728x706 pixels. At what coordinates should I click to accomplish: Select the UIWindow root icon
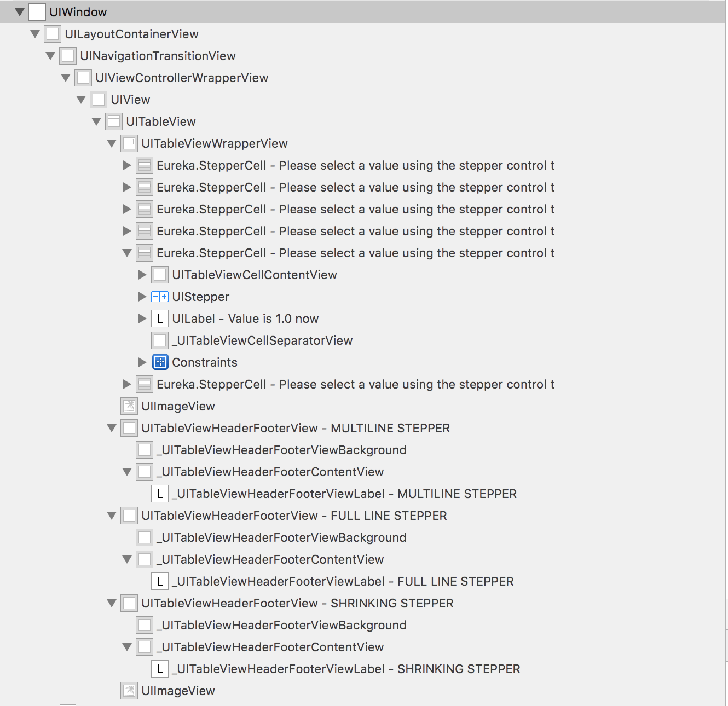tap(37, 11)
